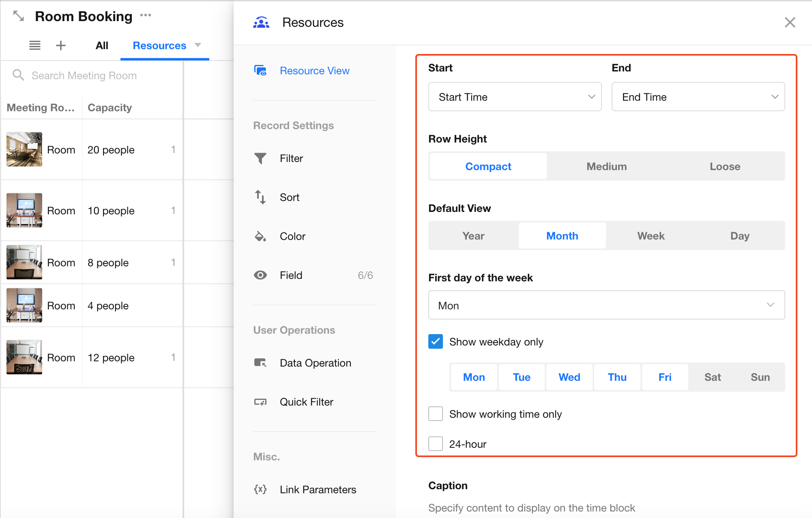Click the Data Operation icon
812x518 pixels.
(260, 363)
